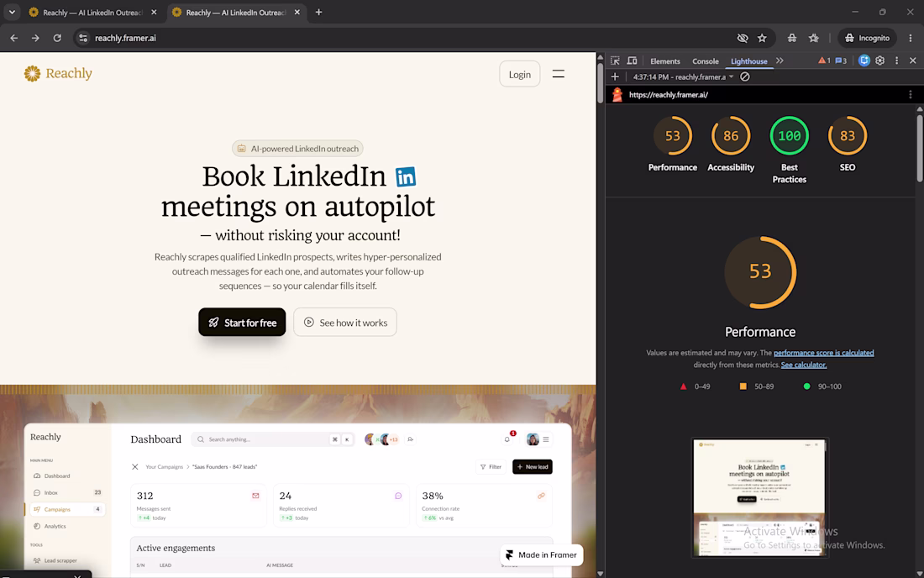The height and width of the screenshot is (578, 924).
Task: Click the Login button
Action: click(520, 74)
